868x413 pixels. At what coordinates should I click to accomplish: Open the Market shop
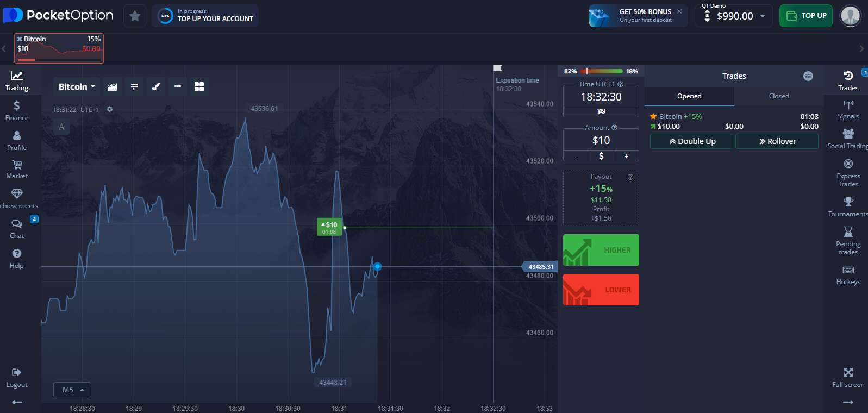pos(17,170)
